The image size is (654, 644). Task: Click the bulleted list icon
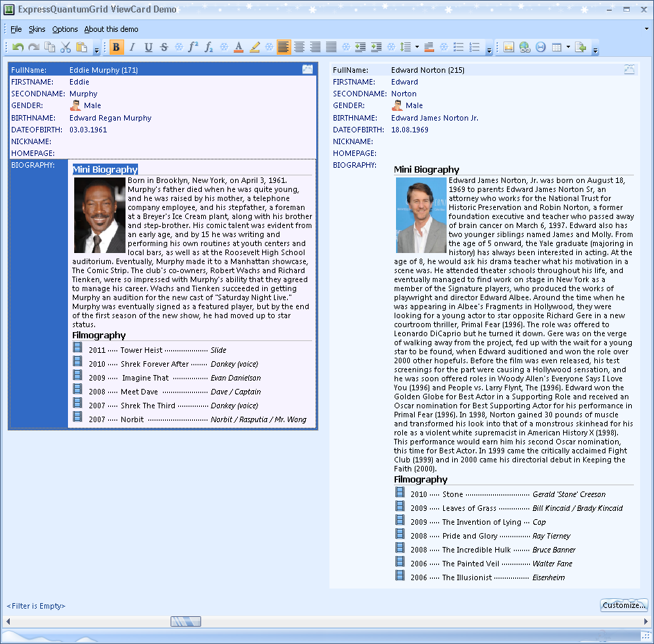(458, 47)
